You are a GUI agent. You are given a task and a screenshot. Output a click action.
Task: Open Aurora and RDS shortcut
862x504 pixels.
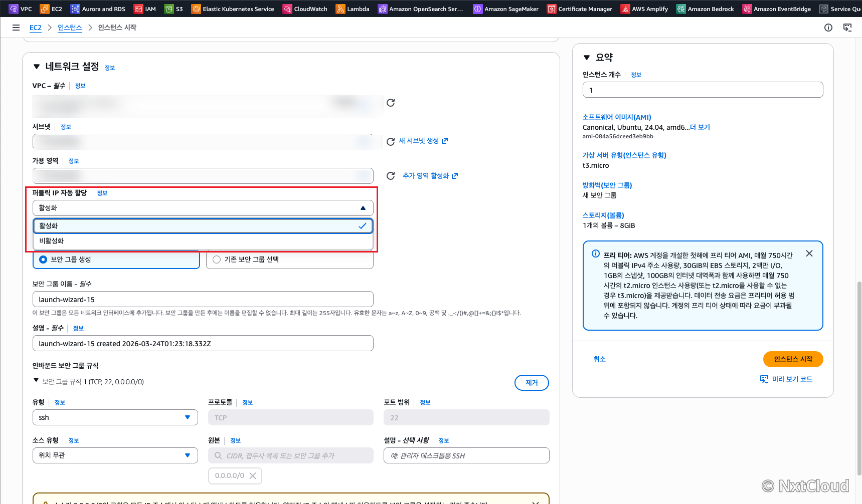coord(98,9)
